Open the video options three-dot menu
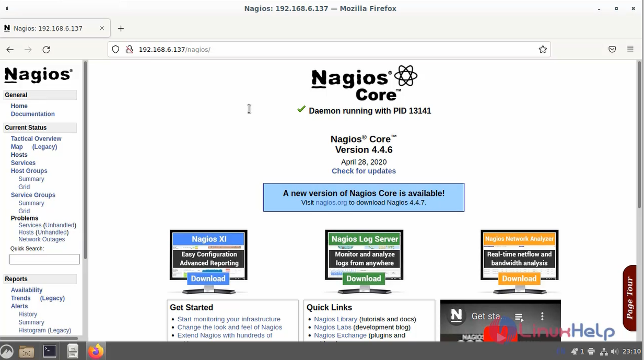The width and height of the screenshot is (644, 360). (543, 317)
